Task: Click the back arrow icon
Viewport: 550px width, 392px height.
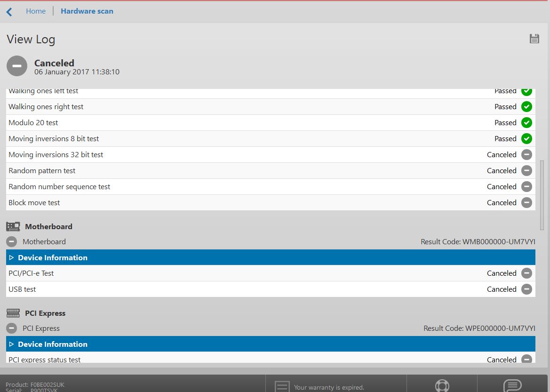Action: (9, 12)
